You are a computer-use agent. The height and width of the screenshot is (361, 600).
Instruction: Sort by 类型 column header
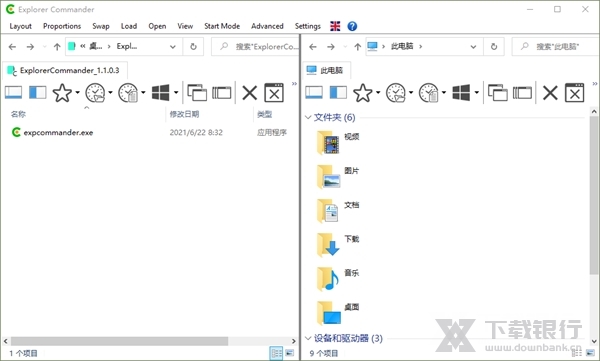[x=264, y=114]
